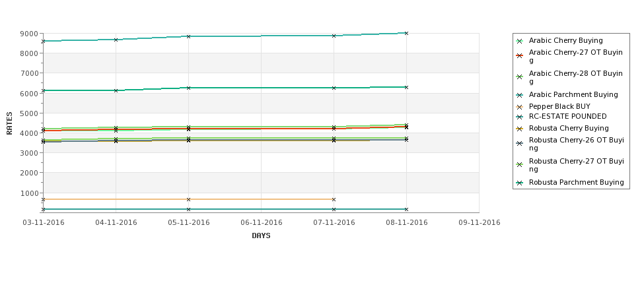Click the 6000-level line's data point at 05-11-2016

(188, 88)
